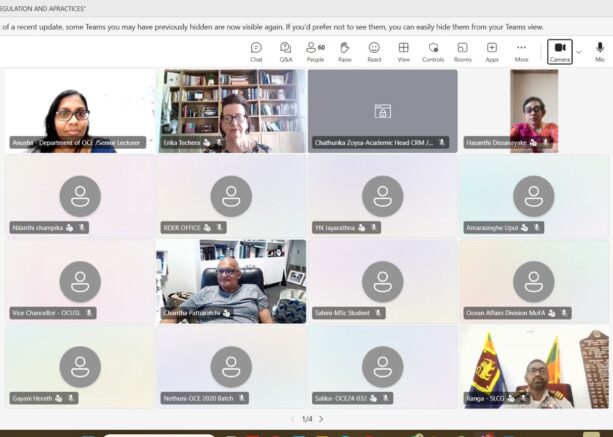Toggle the Mic mute state
This screenshot has height=437, width=613.
pos(600,51)
